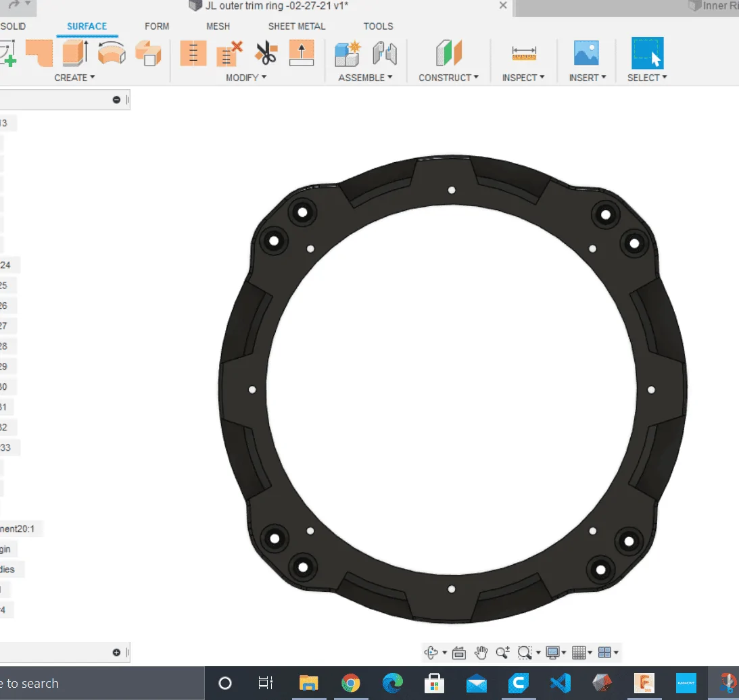
Task: Activate the Pan hand tool
Action: (481, 653)
